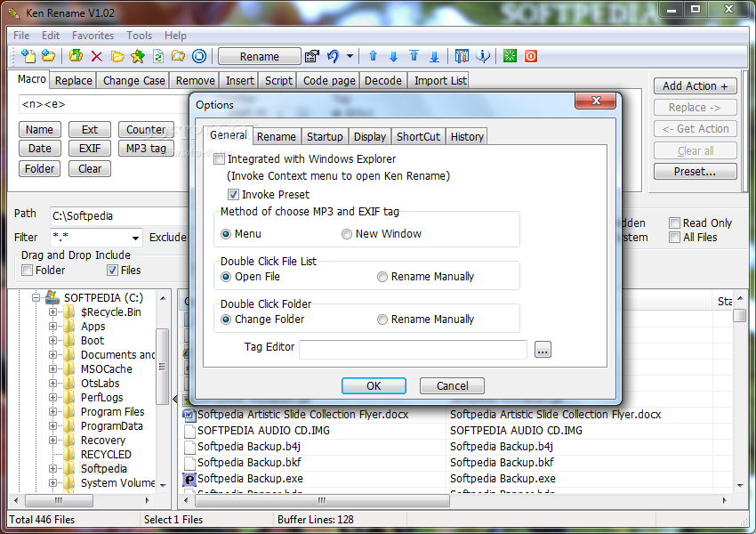Click OK in the Options dialog
This screenshot has height=534, width=756.
pos(374,386)
